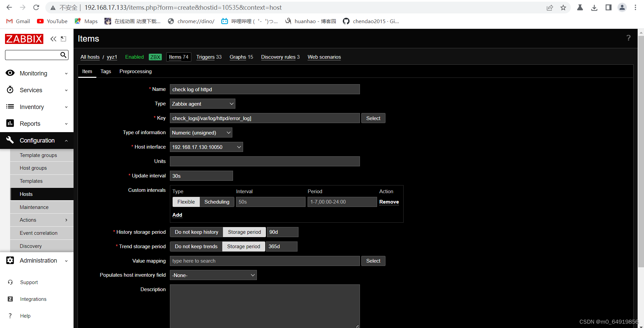Click Select button for Value mapping

(373, 261)
